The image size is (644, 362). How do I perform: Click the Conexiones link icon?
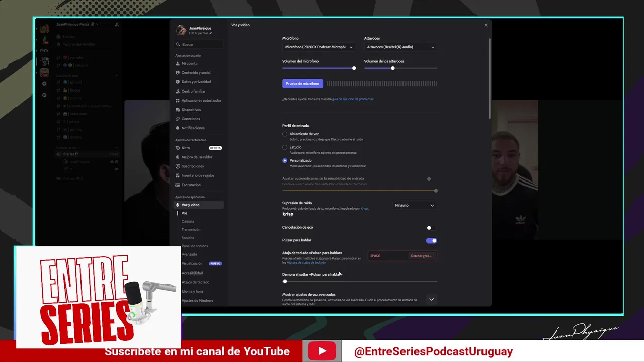pos(178,119)
